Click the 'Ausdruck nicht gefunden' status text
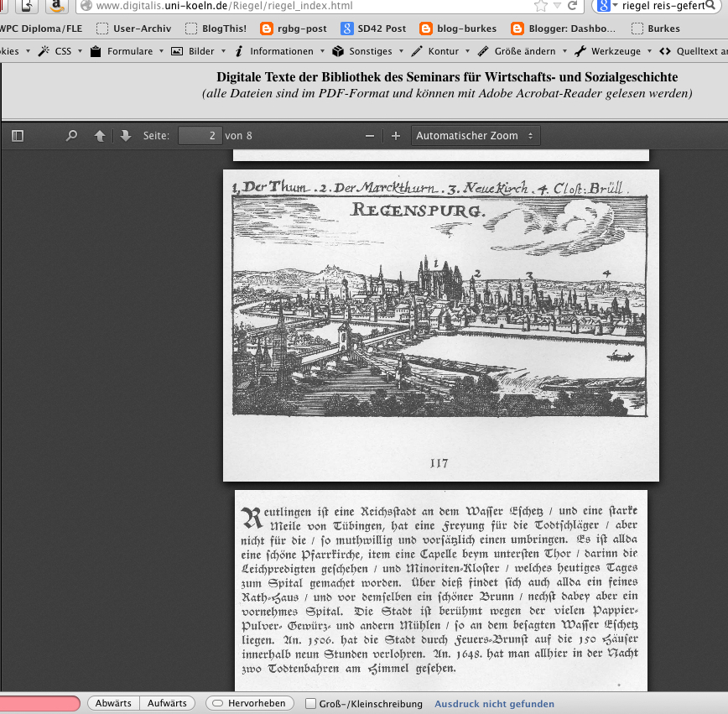This screenshot has width=728, height=714. [495, 704]
